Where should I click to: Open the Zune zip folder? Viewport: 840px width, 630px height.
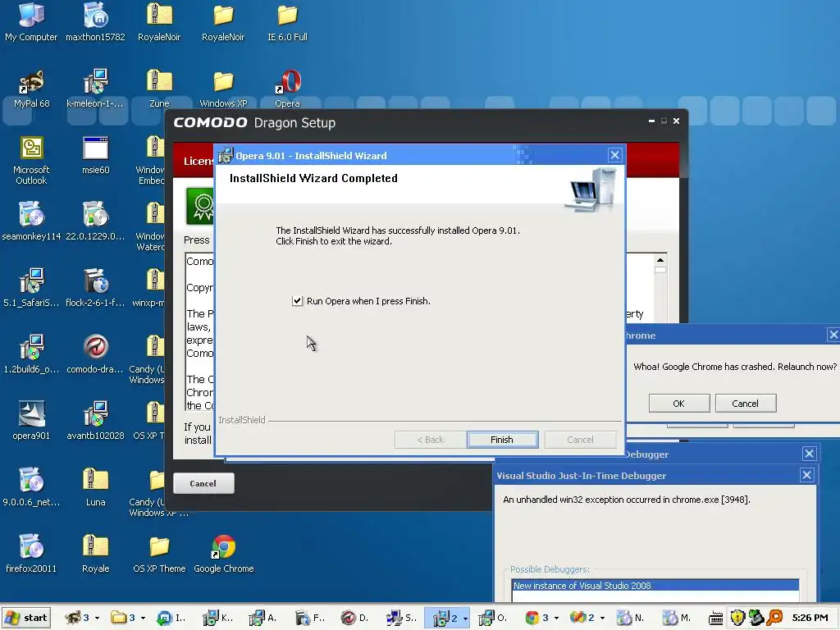pos(159,89)
